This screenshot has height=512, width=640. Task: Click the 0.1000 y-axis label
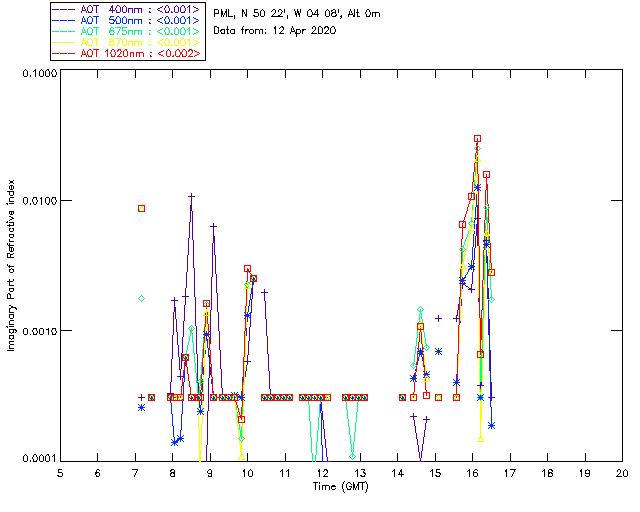[x=40, y=73]
